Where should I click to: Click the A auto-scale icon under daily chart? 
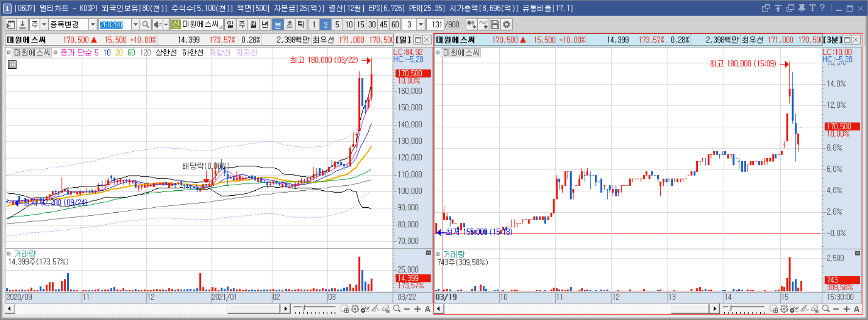(427, 309)
